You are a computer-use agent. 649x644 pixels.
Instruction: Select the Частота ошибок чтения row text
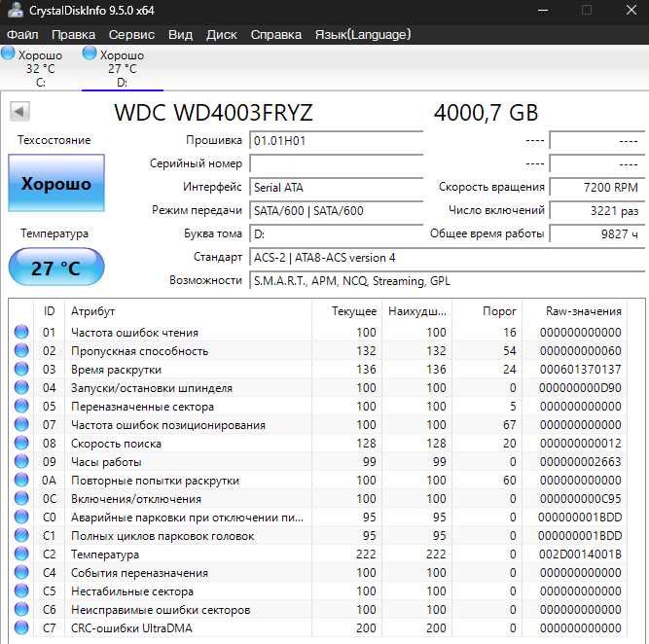click(134, 333)
